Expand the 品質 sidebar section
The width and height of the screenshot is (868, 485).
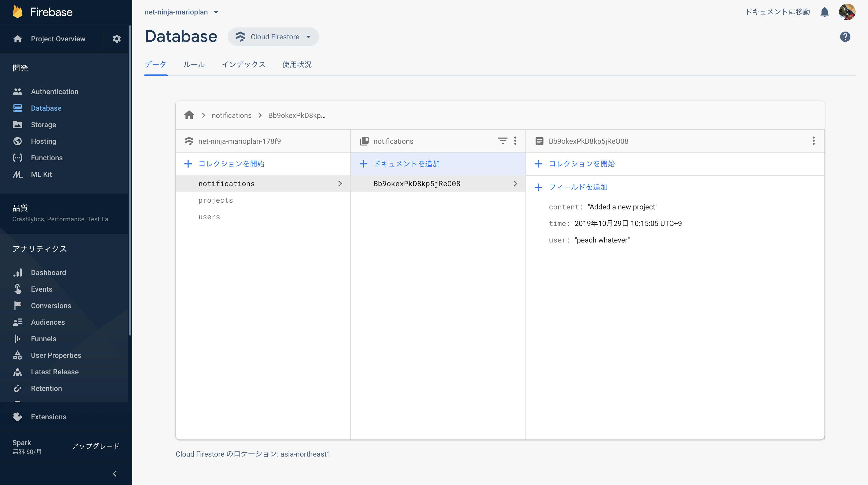tap(64, 213)
